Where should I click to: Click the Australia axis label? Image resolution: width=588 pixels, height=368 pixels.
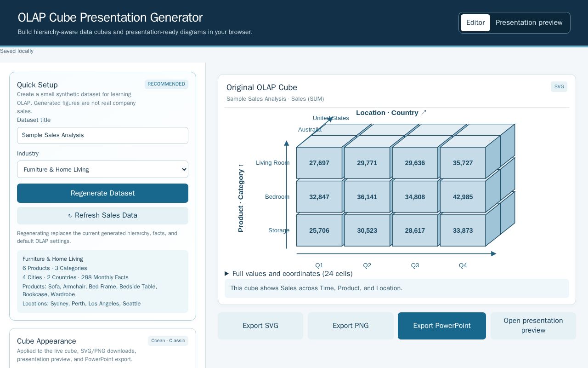[x=310, y=130]
